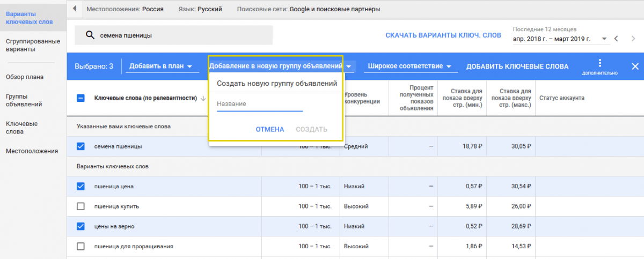Toggle the select-all checkbox in table header
644x259 pixels.
[x=80, y=98]
